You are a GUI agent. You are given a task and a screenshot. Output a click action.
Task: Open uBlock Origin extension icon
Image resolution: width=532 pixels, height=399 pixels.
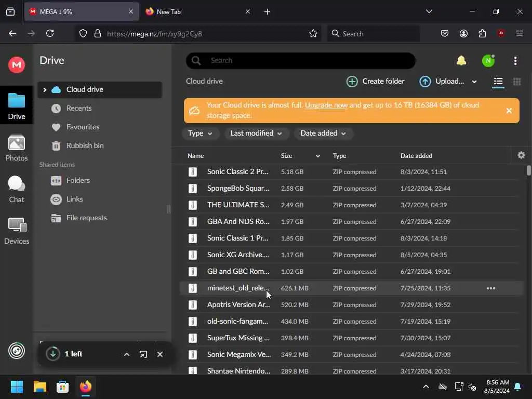coord(500,33)
